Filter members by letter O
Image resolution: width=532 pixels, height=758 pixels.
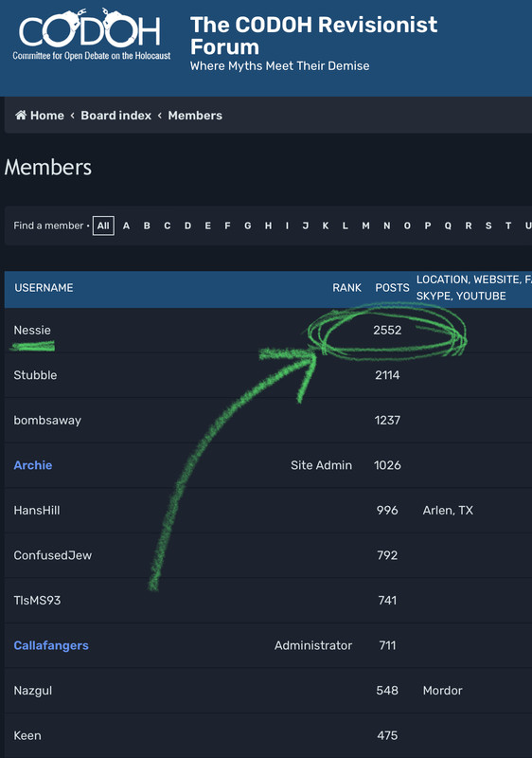[407, 226]
